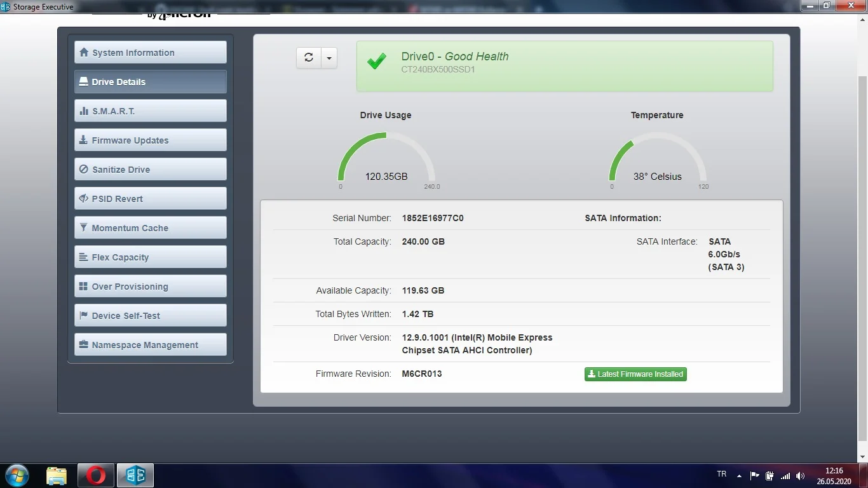This screenshot has height=488, width=868.
Task: Click the Drive0 Good Health banner
Action: pyautogui.click(x=565, y=66)
